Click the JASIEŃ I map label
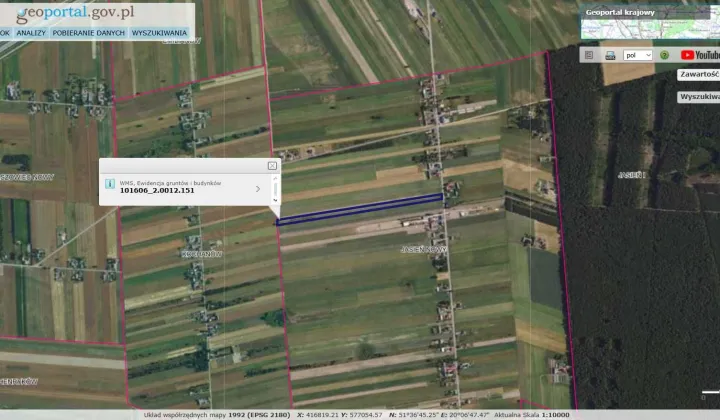The image size is (720, 420). [631, 175]
